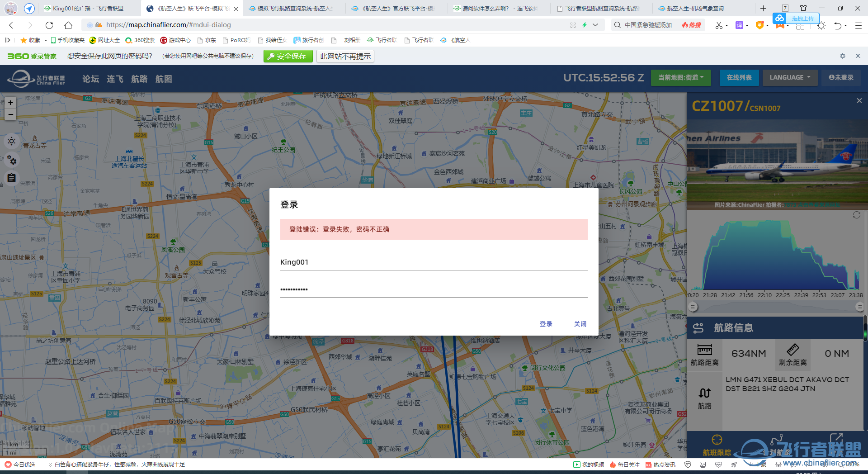Focus the username field King001

(434, 262)
